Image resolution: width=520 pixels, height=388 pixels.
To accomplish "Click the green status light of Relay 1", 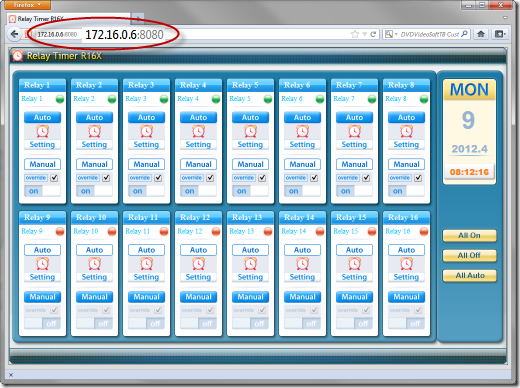I will [60, 99].
